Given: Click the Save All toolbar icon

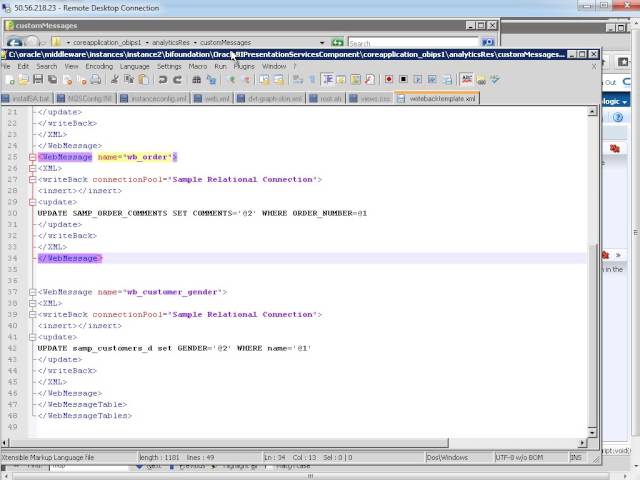Looking at the screenshot, I should tap(52, 80).
